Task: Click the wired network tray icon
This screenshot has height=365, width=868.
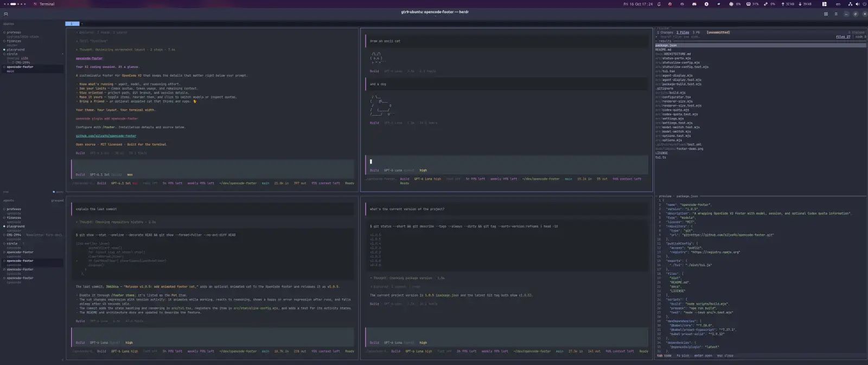Action: point(850,4)
